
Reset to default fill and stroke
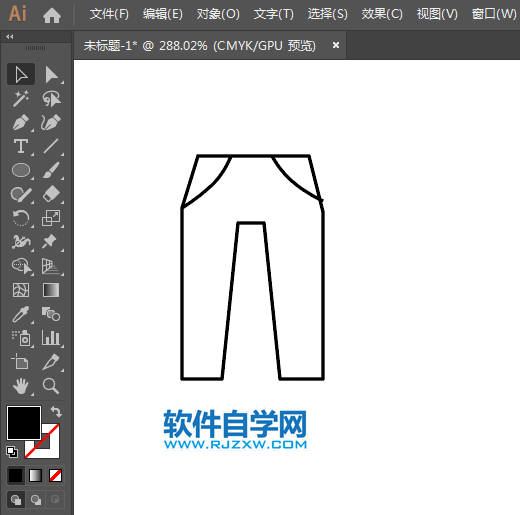[x=12, y=452]
